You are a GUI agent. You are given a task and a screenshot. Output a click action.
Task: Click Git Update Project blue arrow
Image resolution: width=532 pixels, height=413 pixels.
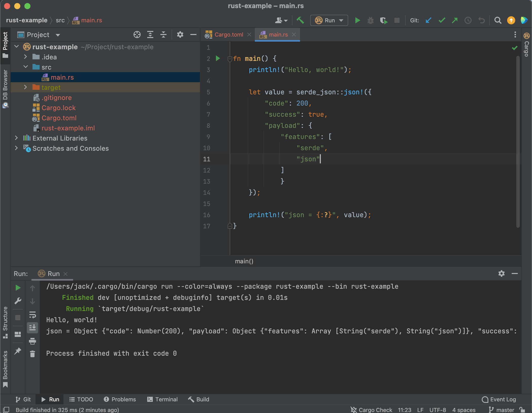pyautogui.click(x=428, y=20)
